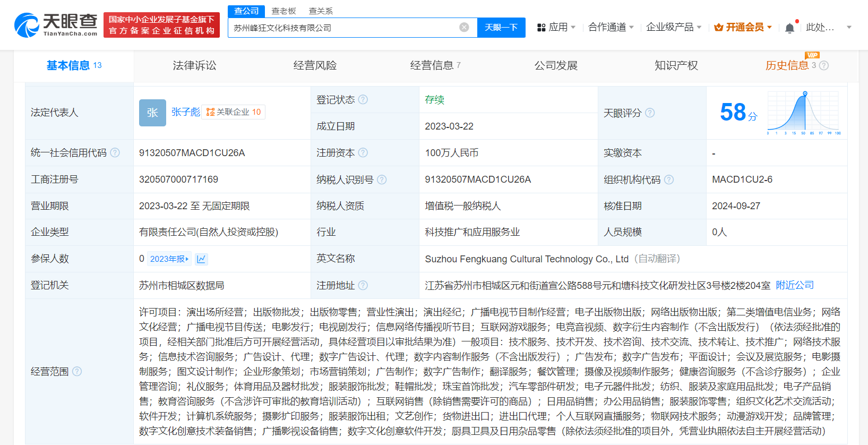Image resolution: width=868 pixels, height=445 pixels.
Task: Click the 有限责任公司 enterprise type value
Action: (209, 232)
